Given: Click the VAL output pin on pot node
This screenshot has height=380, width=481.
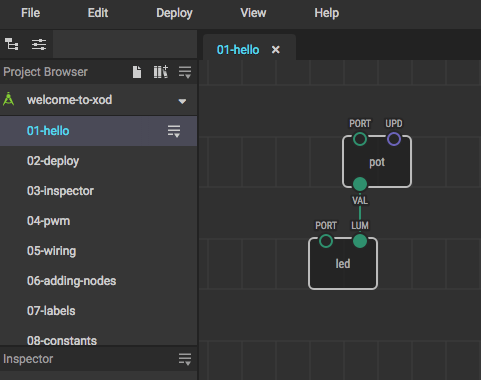Looking at the screenshot, I should tap(360, 184).
